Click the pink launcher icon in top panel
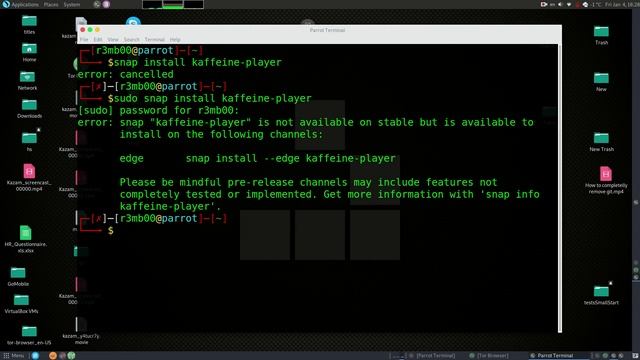Viewport: 640px width, 360px height. (106, 4)
